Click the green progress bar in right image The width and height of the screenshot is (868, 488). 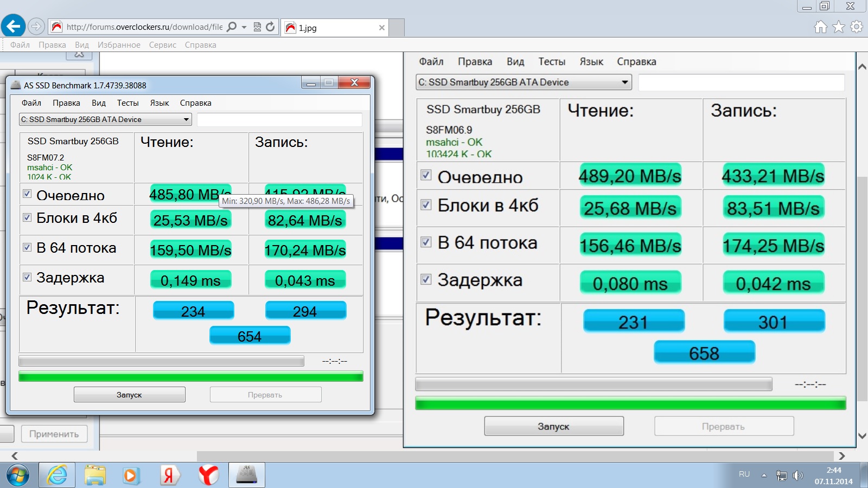tap(630, 403)
